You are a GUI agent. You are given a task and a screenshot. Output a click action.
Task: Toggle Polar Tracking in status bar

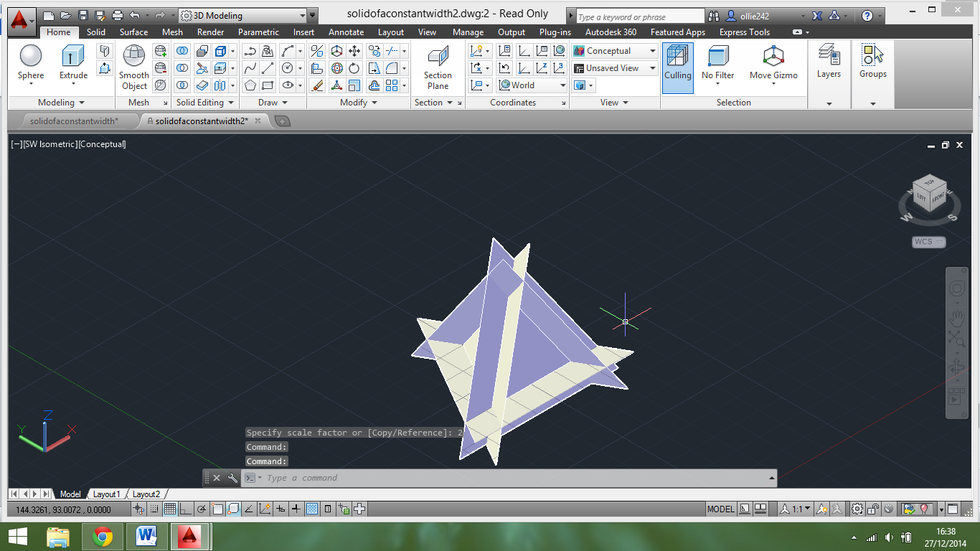pos(202,509)
